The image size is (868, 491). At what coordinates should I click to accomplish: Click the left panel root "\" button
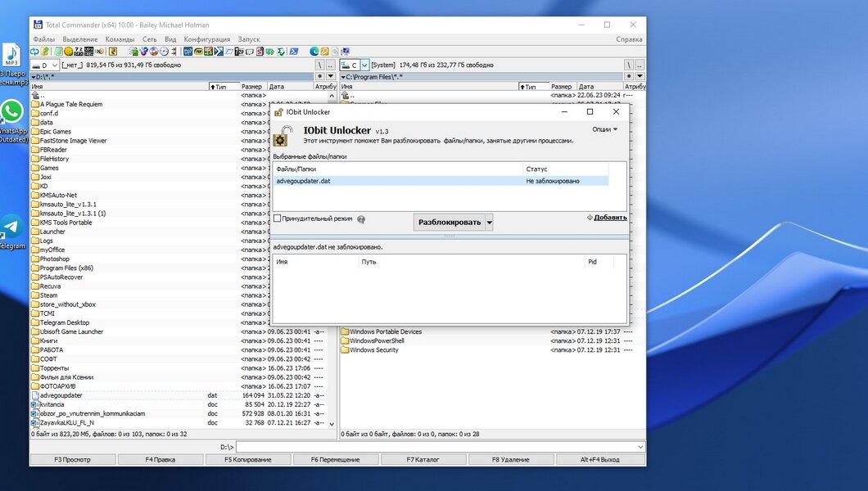319,65
